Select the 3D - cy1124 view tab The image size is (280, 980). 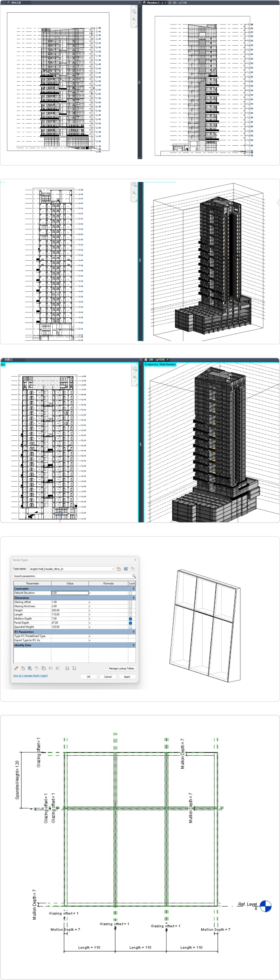(179, 2)
